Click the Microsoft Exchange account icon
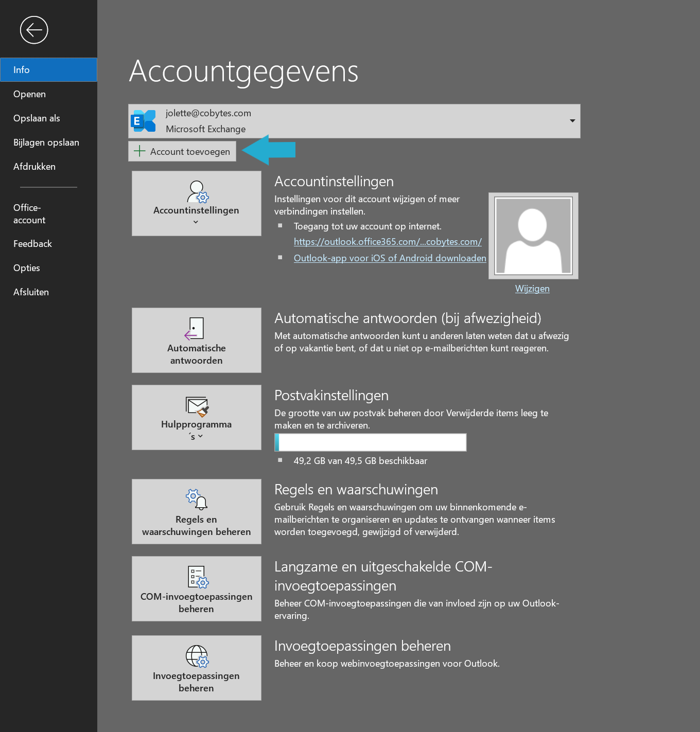This screenshot has width=700, height=732. coord(144,121)
